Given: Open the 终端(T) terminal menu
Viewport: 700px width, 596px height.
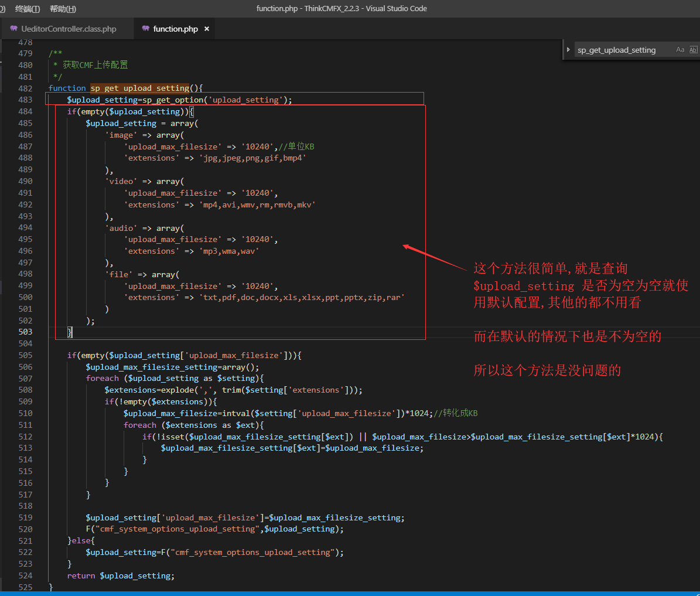Looking at the screenshot, I should coord(28,9).
